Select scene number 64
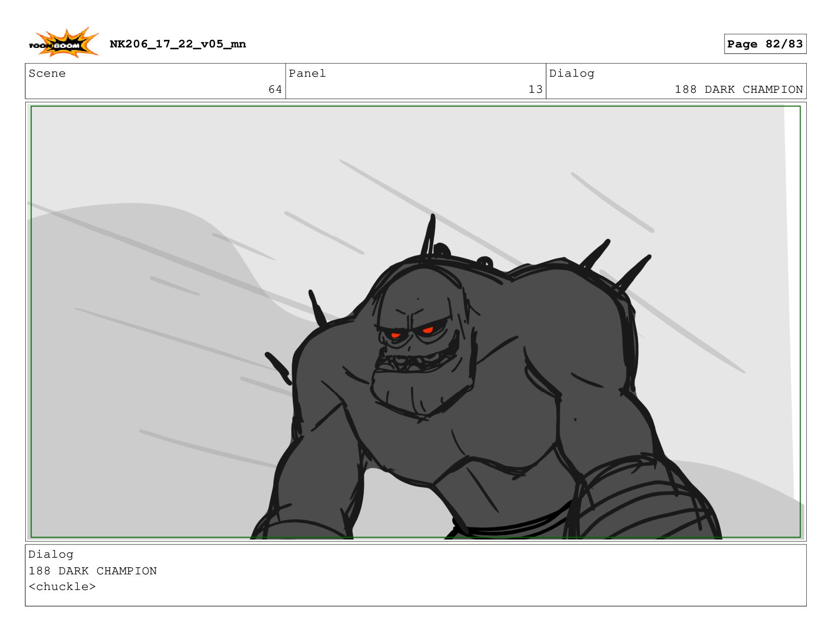This screenshot has height=644, width=832. pyautogui.click(x=275, y=89)
